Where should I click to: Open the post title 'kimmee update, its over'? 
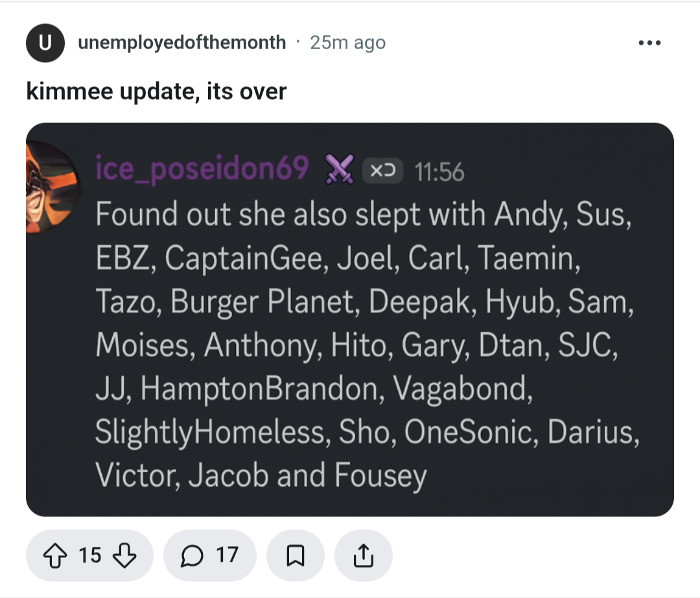tap(156, 91)
